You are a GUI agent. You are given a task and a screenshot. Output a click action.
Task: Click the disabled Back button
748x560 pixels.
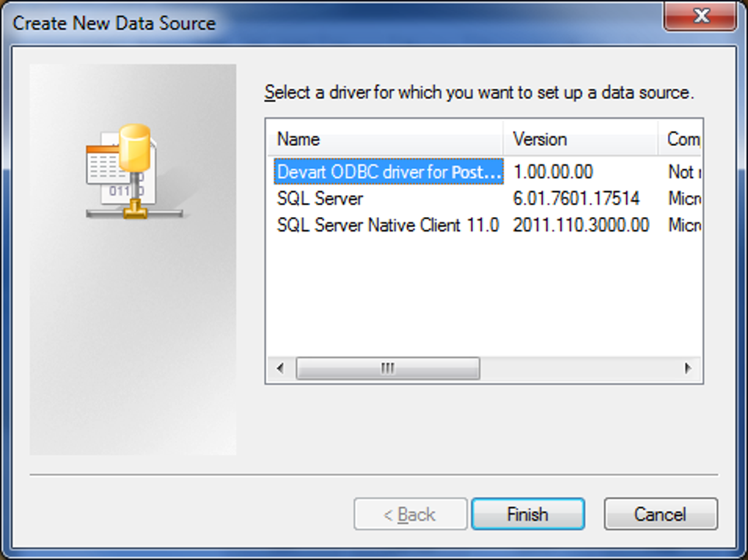(x=411, y=514)
